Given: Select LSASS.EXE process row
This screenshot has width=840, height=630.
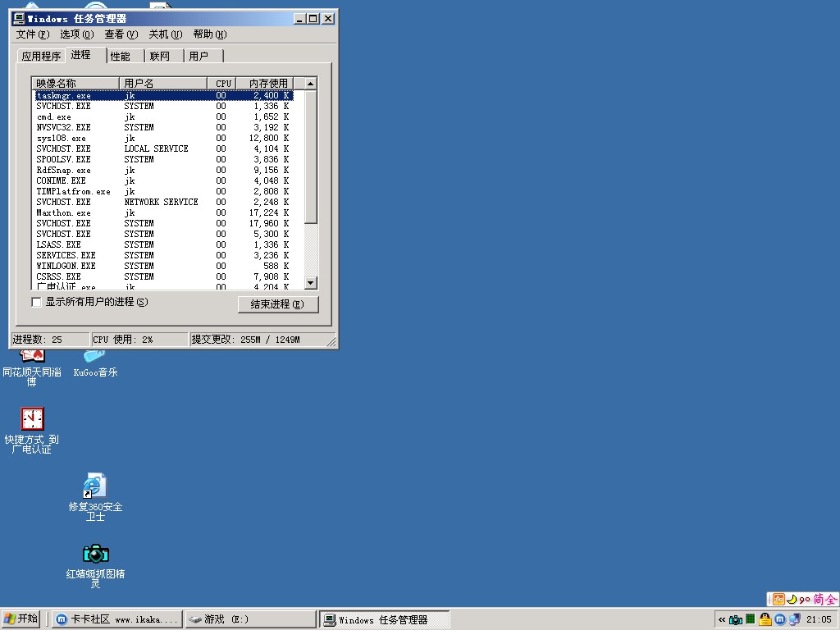Looking at the screenshot, I should click(164, 244).
